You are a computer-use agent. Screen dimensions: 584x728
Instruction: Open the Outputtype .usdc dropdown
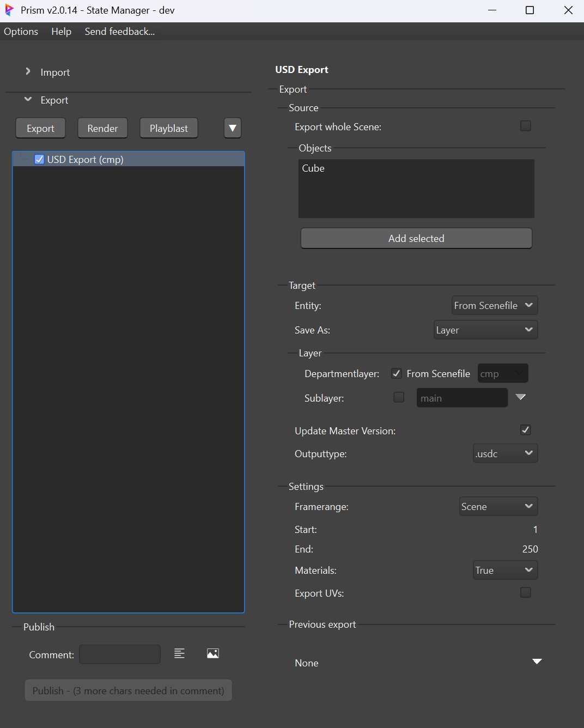(505, 453)
